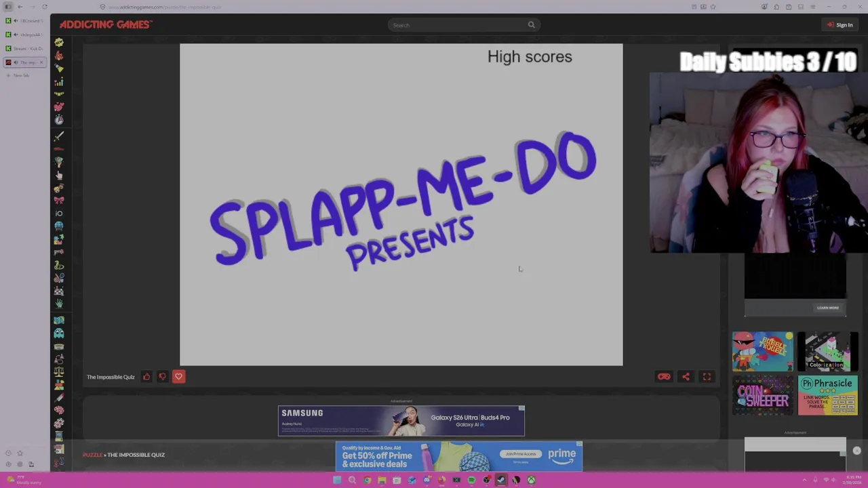Open the New games category icon
Screen dimensions: 868x488
pos(59,42)
